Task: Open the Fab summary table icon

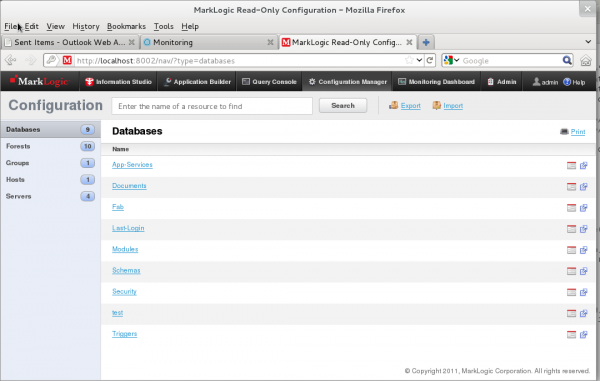Action: [571, 208]
